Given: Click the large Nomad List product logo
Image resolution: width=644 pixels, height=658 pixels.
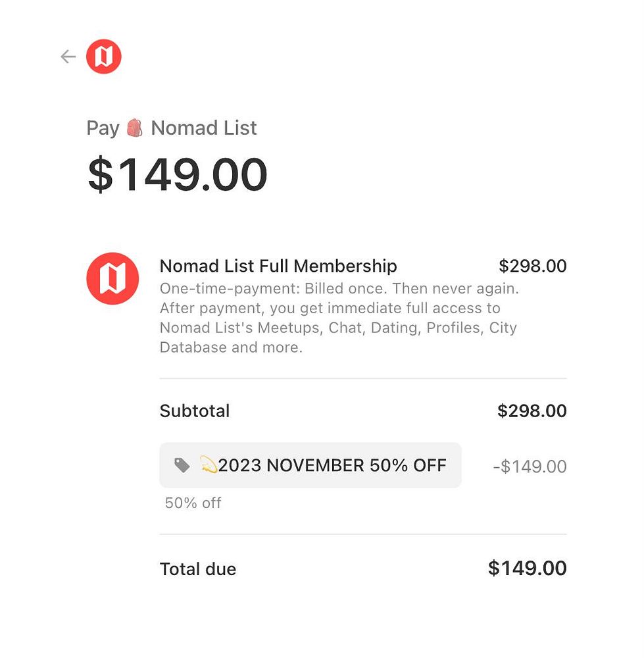Looking at the screenshot, I should tap(112, 278).
